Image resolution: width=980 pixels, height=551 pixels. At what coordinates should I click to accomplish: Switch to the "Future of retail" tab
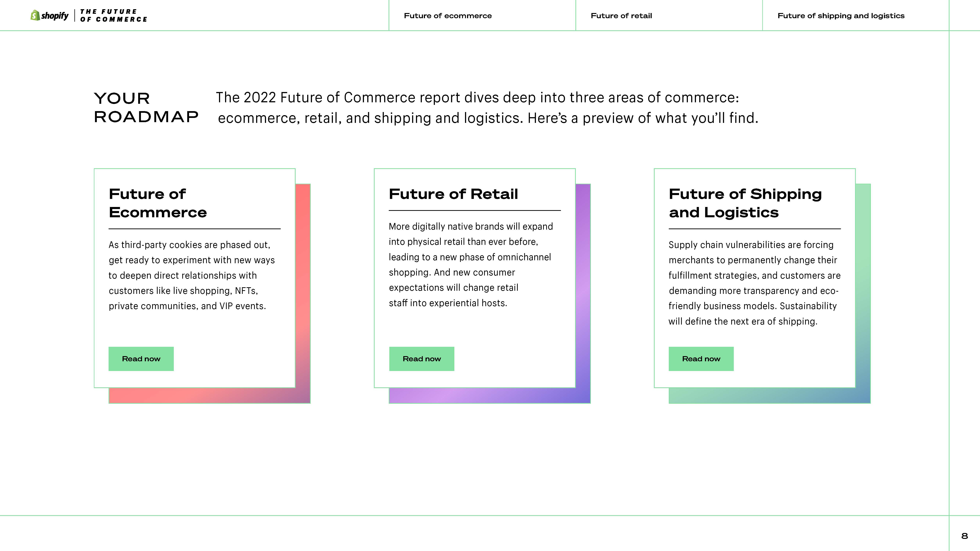[621, 16]
